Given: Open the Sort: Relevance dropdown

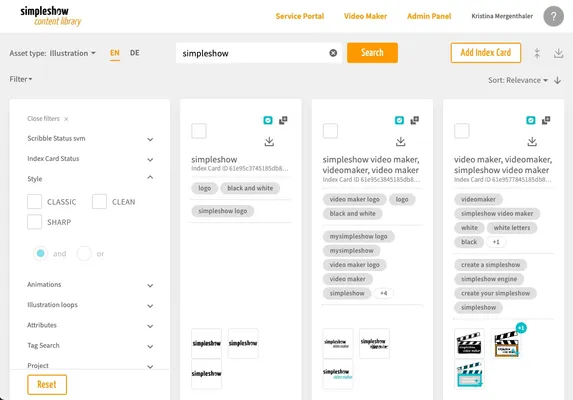Looking at the screenshot, I should pos(518,80).
